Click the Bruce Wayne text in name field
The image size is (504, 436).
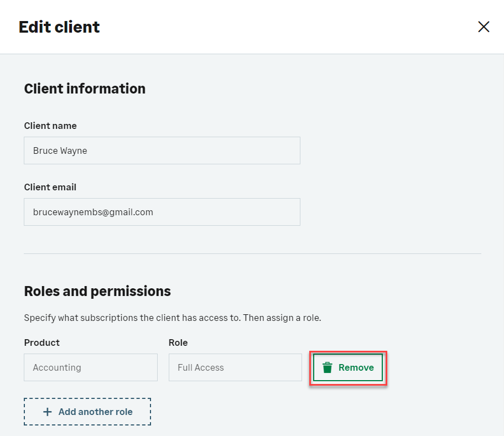pos(60,150)
